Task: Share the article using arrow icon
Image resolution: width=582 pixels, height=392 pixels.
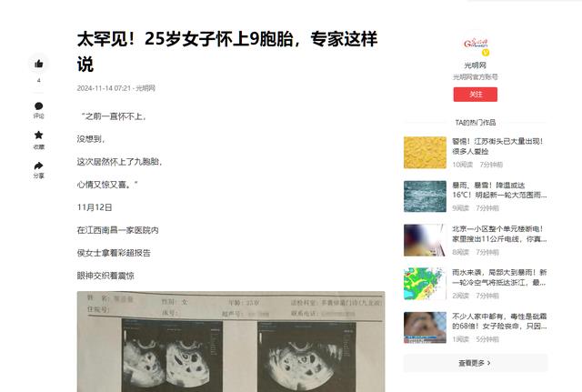Action: (38, 166)
